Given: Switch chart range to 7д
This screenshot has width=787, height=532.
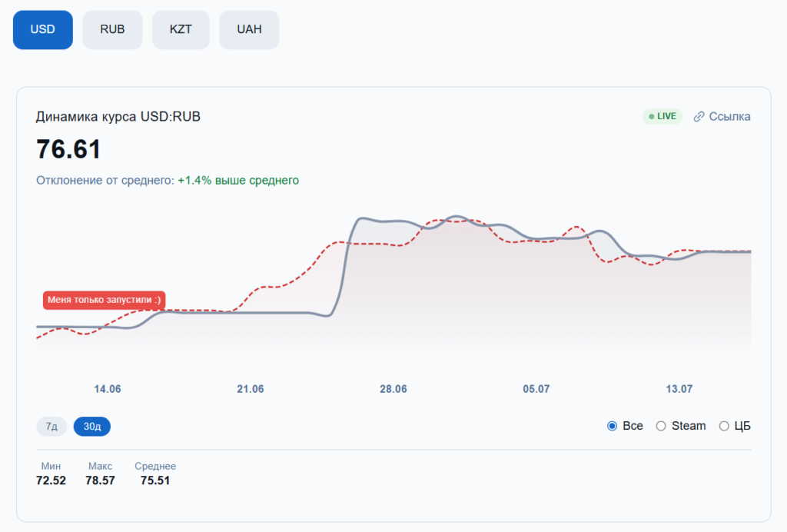Looking at the screenshot, I should point(51,427).
